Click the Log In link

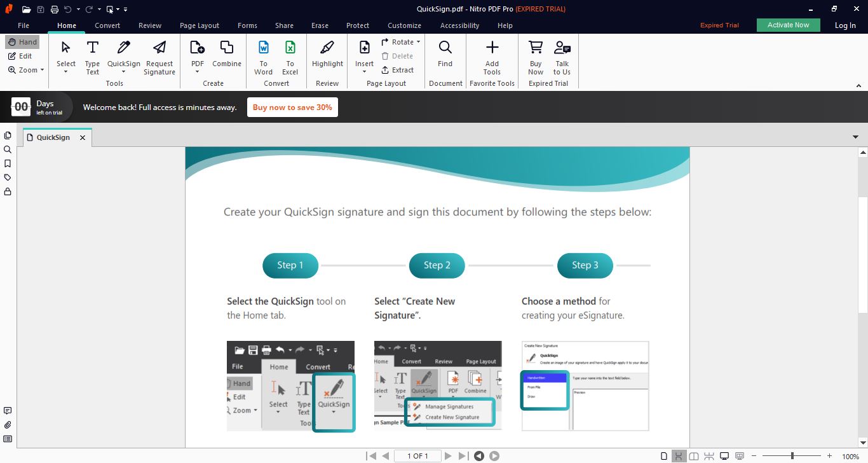click(845, 25)
